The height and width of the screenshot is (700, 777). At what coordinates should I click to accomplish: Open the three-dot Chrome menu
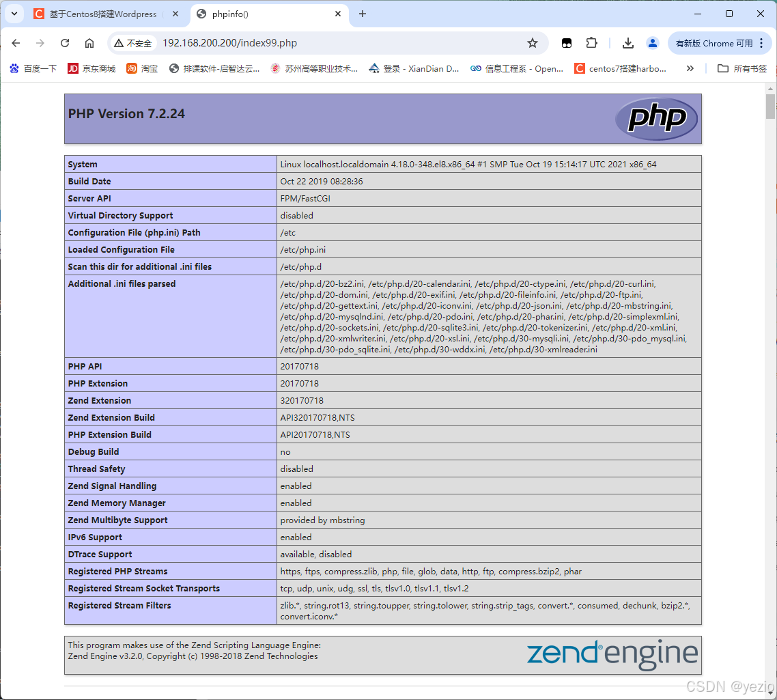tap(763, 42)
